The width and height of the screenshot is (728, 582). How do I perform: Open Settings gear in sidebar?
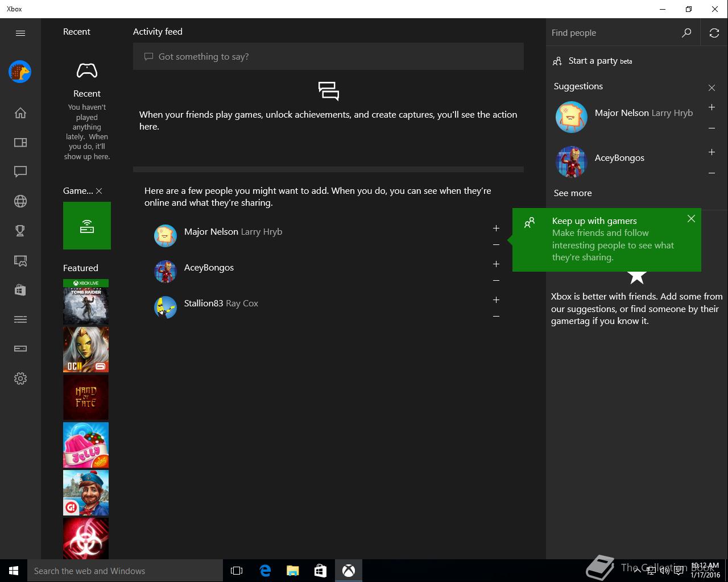[x=20, y=379]
